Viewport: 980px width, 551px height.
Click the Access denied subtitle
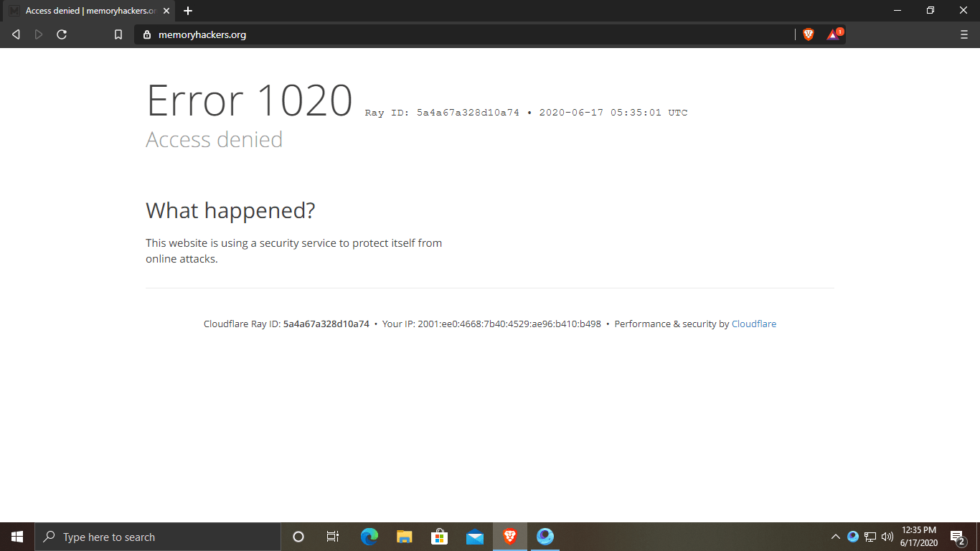tap(215, 139)
